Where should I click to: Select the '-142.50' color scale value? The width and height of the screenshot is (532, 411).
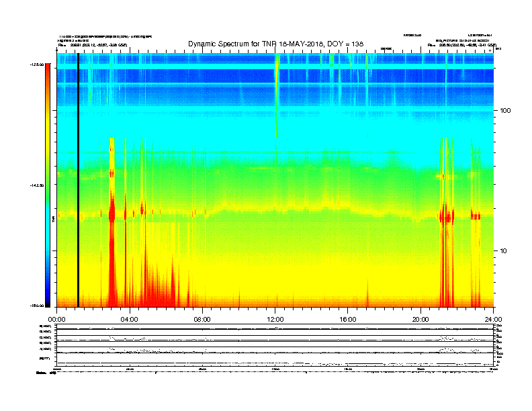(x=37, y=185)
